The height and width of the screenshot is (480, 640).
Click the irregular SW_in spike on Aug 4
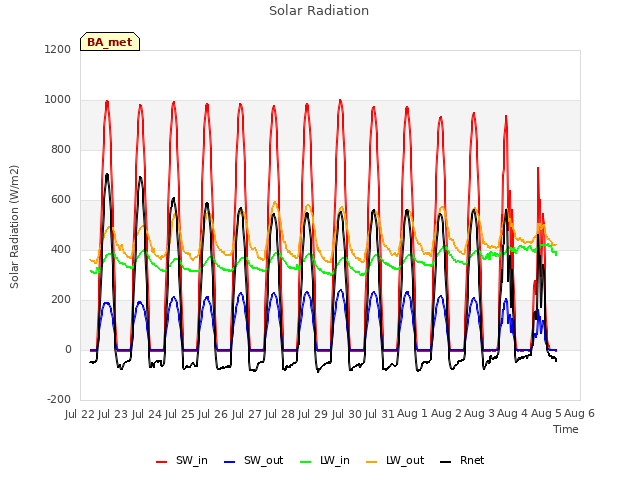(x=538, y=168)
